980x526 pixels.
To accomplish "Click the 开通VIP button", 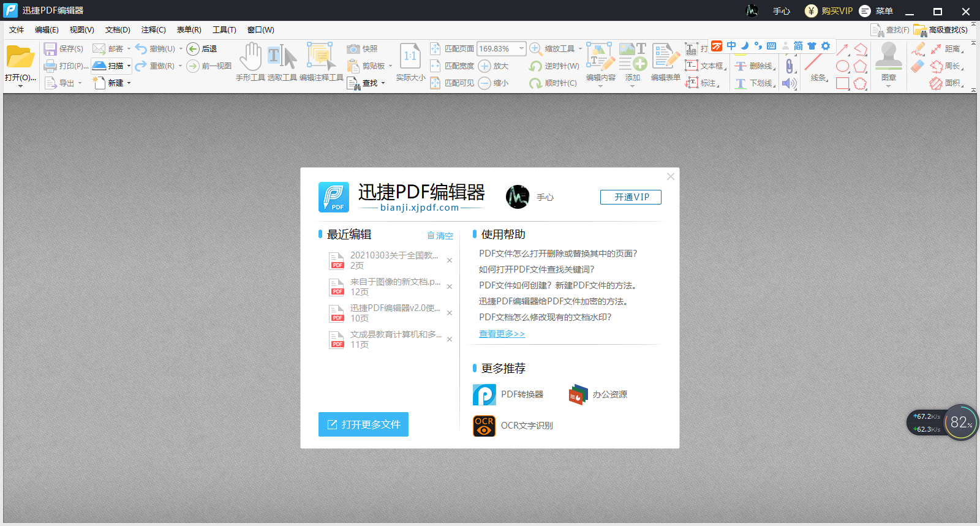I will 631,197.
